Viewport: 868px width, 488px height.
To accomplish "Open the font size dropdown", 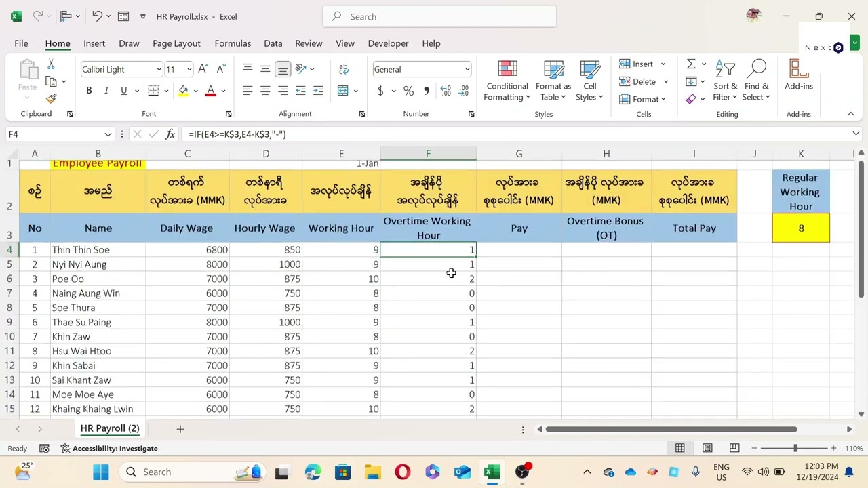I will click(189, 69).
